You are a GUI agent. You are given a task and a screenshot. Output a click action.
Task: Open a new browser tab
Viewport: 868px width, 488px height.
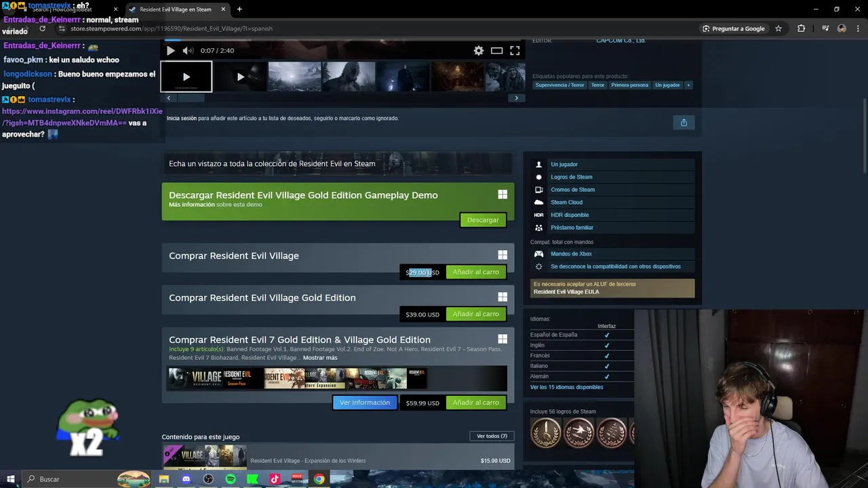[x=239, y=9]
